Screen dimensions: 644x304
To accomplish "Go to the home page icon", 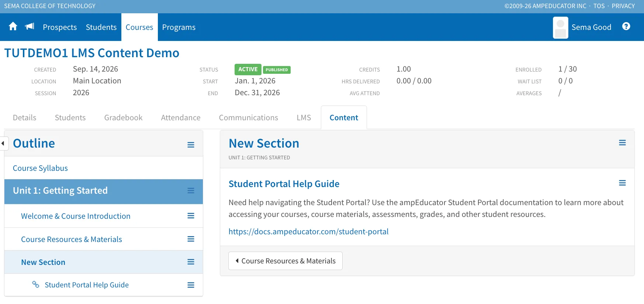I will click(x=13, y=27).
